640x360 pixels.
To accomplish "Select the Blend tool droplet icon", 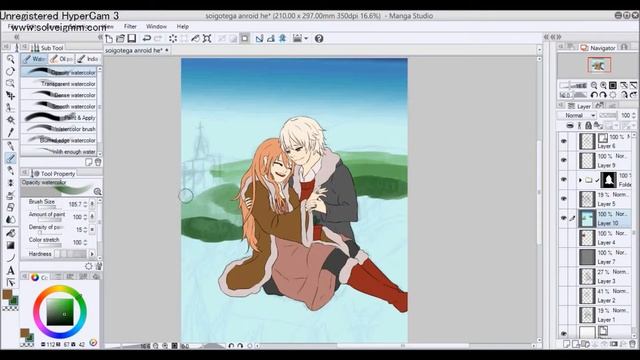I will [10, 220].
